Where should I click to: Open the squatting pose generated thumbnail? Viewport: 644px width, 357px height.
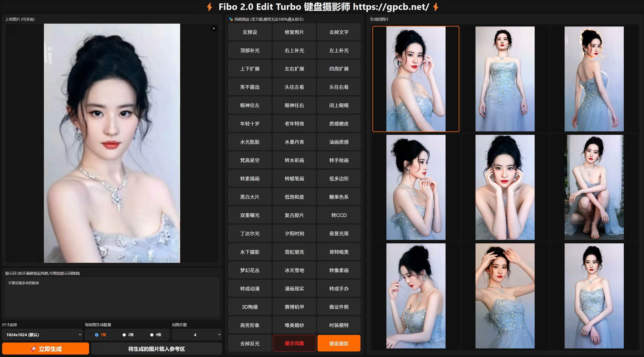point(594,187)
